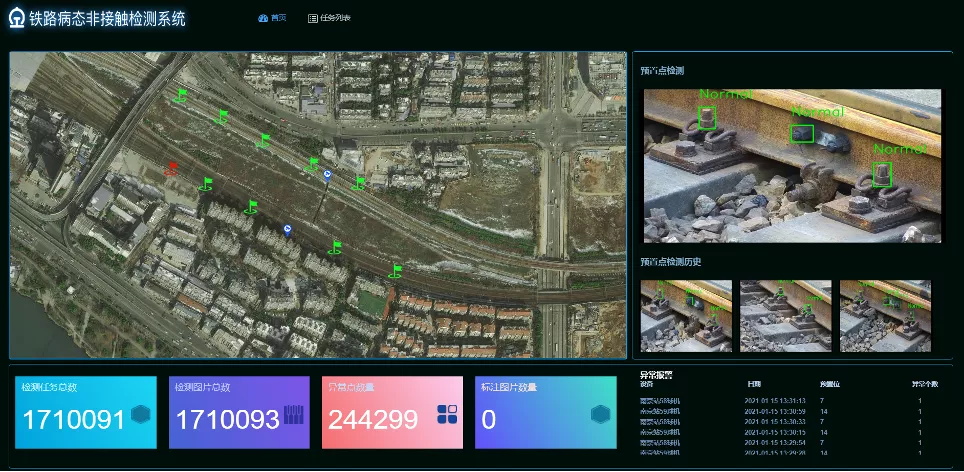Viewport: 964px width, 472px height.
Task: Select the alarm row dated 13:30:59
Action: pyautogui.click(x=780, y=411)
